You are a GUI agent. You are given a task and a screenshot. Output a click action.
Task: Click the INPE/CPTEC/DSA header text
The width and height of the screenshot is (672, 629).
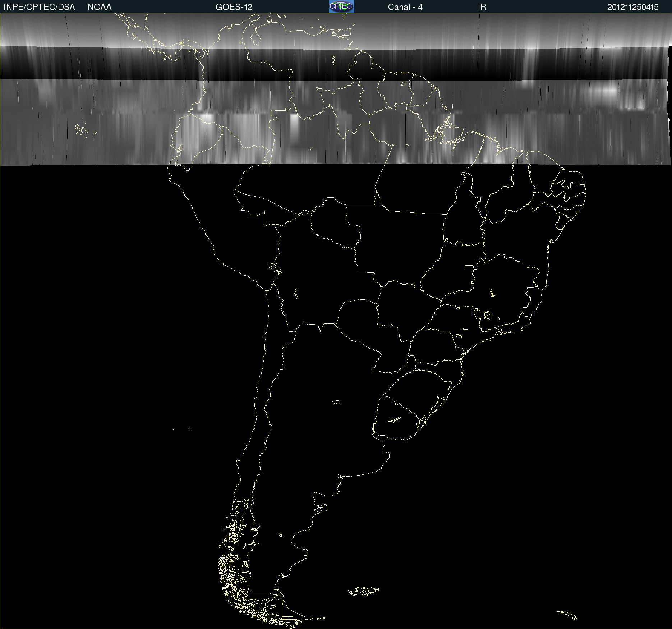pyautogui.click(x=39, y=7)
